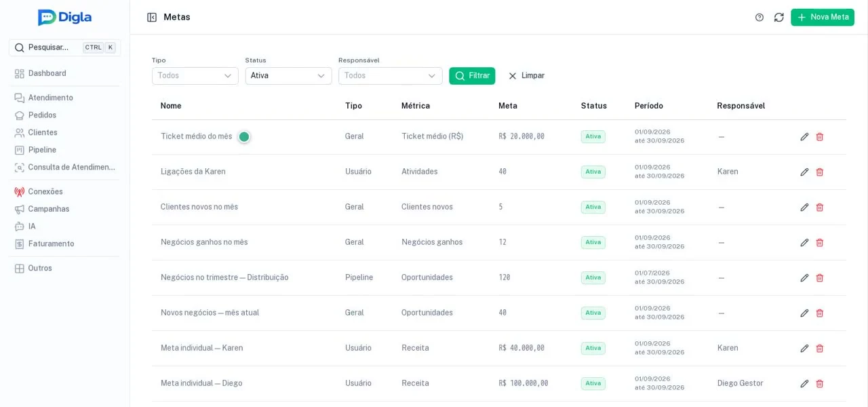The image size is (868, 407).
Task: Click the 'R$ 100.000,00' meta value
Action: [524, 384]
